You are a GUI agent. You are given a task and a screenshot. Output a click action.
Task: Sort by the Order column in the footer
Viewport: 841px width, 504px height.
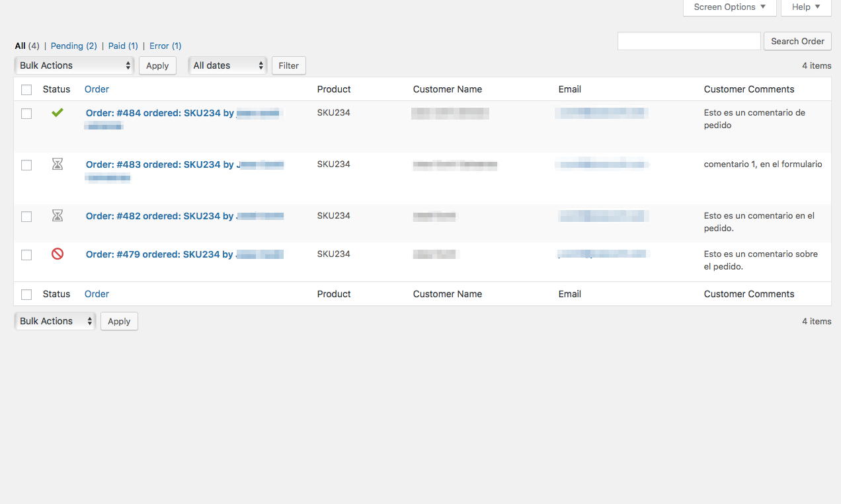point(97,294)
